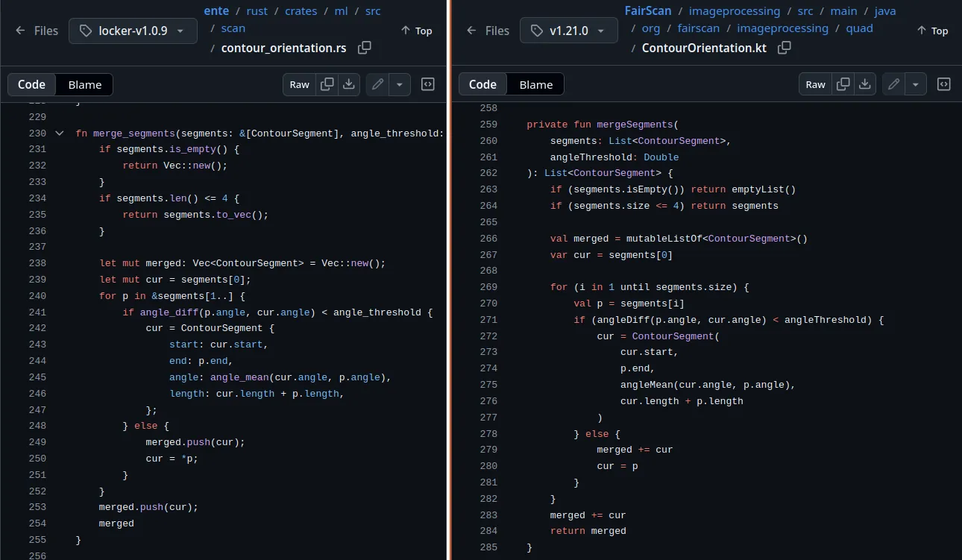Open the v1.21.0 tag dropdown
This screenshot has width=962, height=560.
(x=569, y=31)
